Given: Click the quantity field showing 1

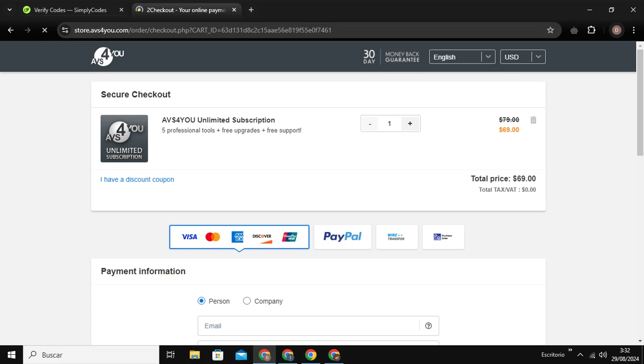Looking at the screenshot, I should pyautogui.click(x=389, y=124).
